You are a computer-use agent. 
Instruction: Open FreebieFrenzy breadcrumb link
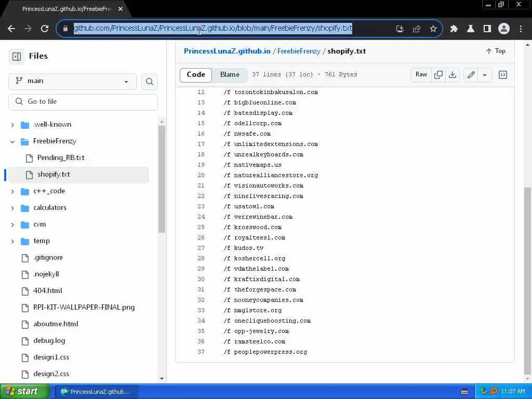(299, 51)
